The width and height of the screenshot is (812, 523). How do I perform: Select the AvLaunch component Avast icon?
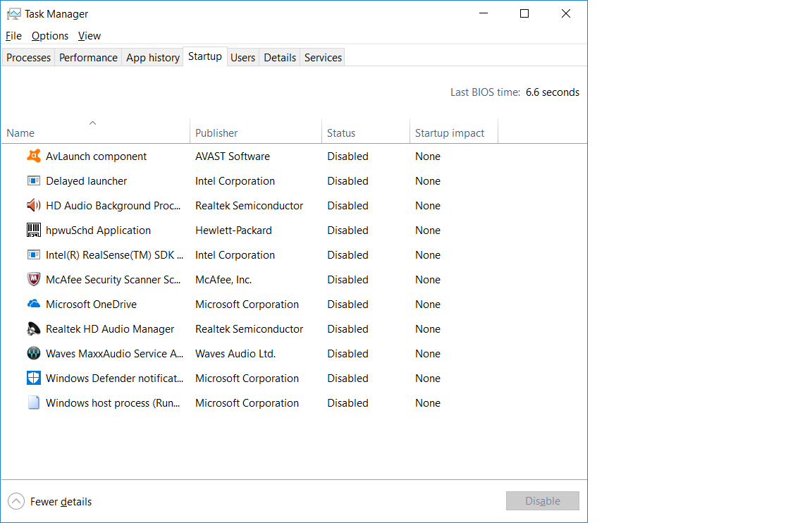(x=34, y=156)
